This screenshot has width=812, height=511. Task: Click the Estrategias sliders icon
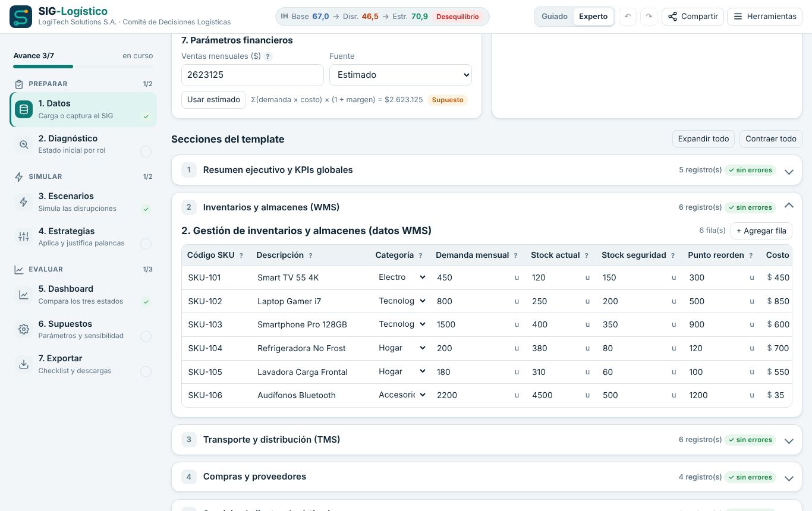[x=24, y=237]
